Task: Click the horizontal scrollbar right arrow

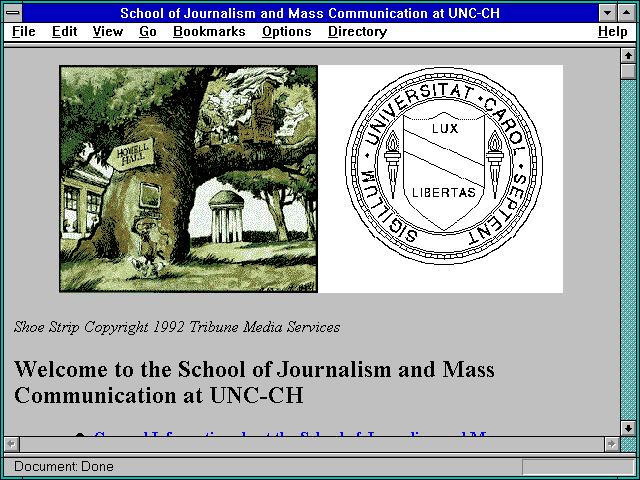Action: pos(611,444)
